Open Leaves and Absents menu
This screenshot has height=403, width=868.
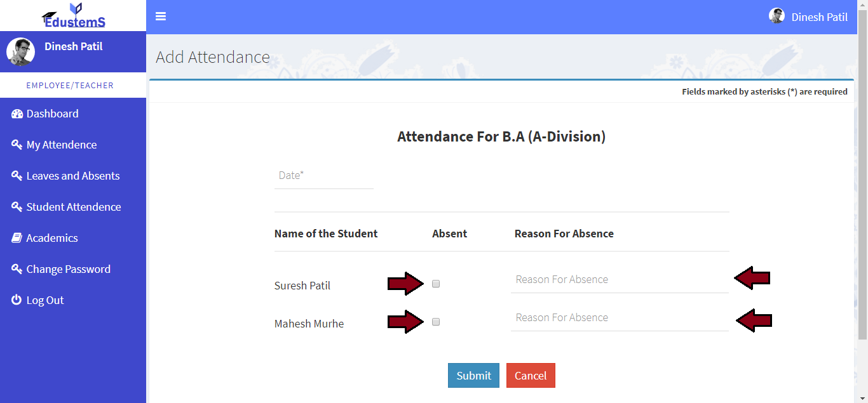click(x=72, y=176)
